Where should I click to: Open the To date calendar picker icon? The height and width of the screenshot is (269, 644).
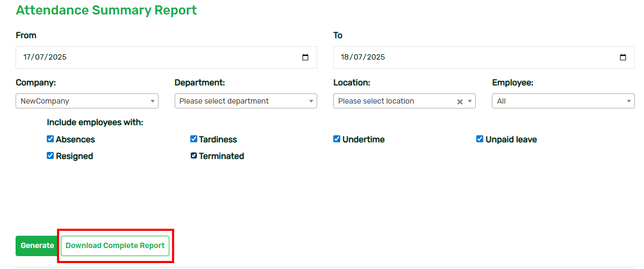click(622, 57)
